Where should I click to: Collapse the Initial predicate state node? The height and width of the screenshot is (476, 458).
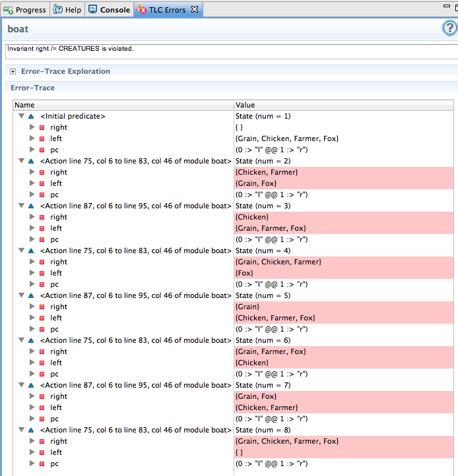(21, 116)
